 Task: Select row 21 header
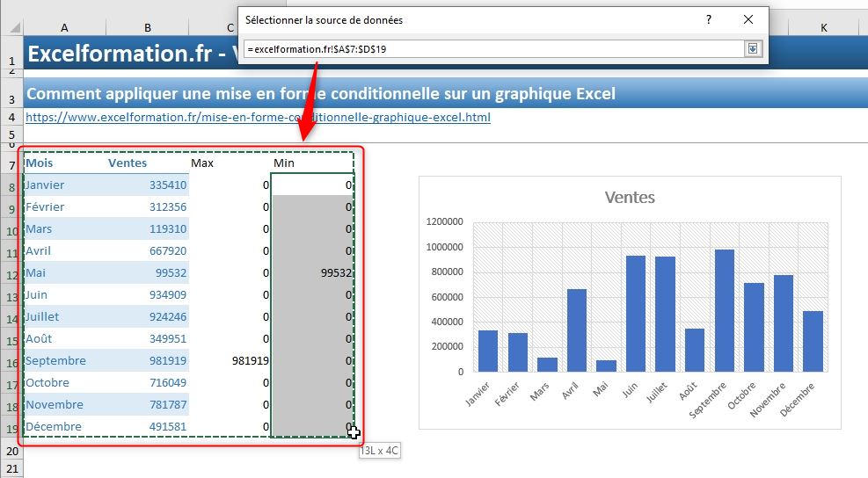pos(11,469)
